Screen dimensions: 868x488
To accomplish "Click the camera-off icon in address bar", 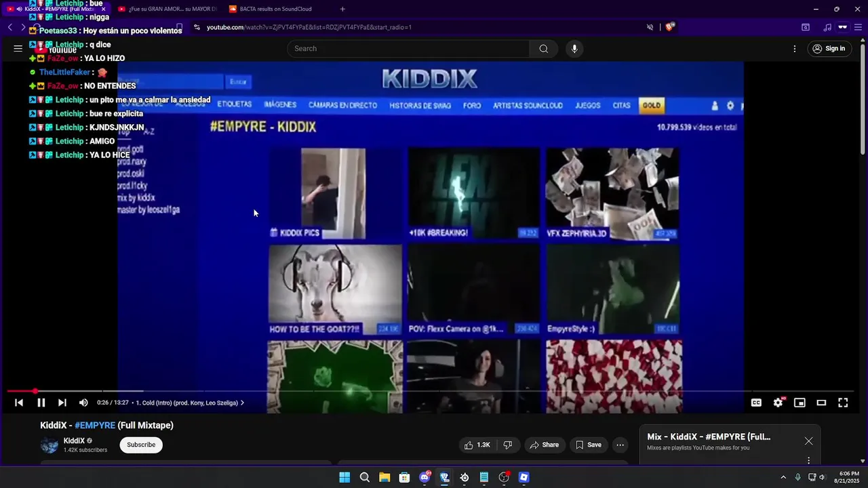I will (650, 27).
